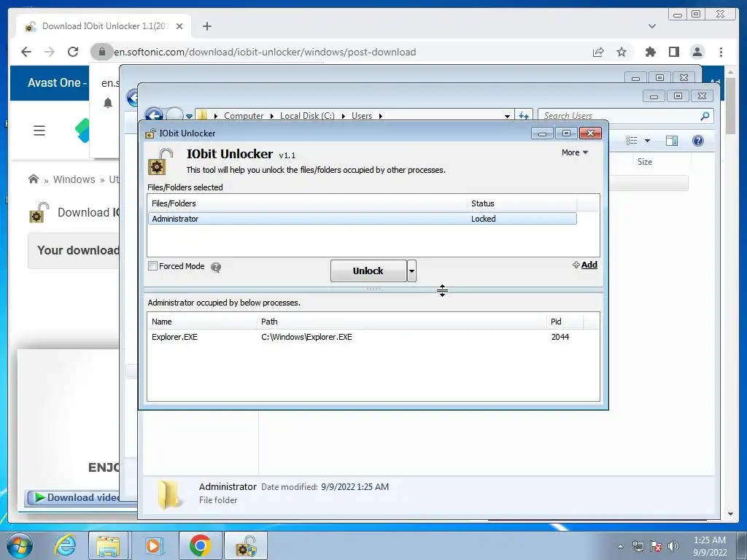Click Users breadcrumb in address bar
Image resolution: width=747 pixels, height=560 pixels.
362,116
